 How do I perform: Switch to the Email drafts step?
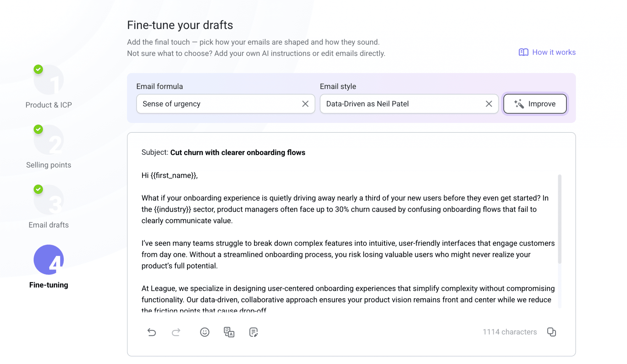click(x=48, y=225)
